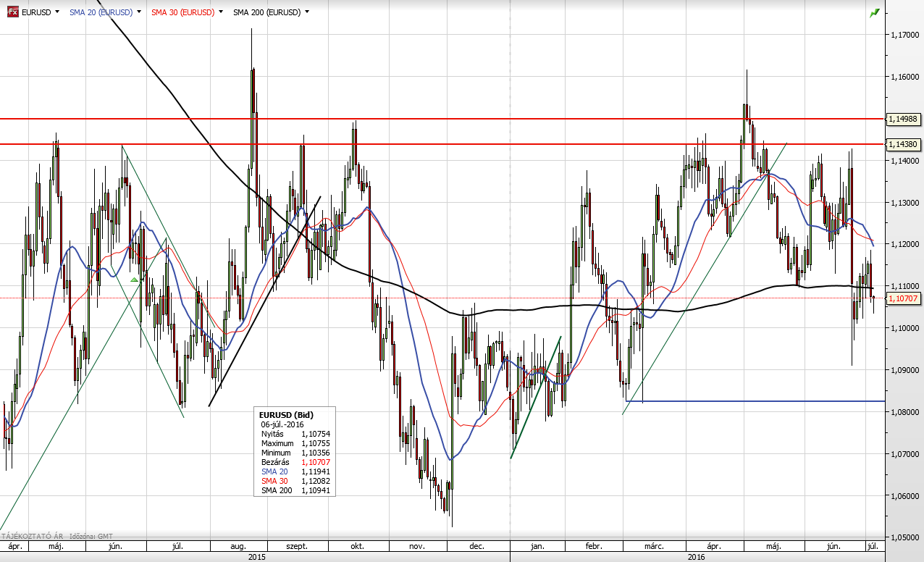Click the 1,13000 price axis label
The image size is (924, 562).
pyautogui.click(x=905, y=203)
